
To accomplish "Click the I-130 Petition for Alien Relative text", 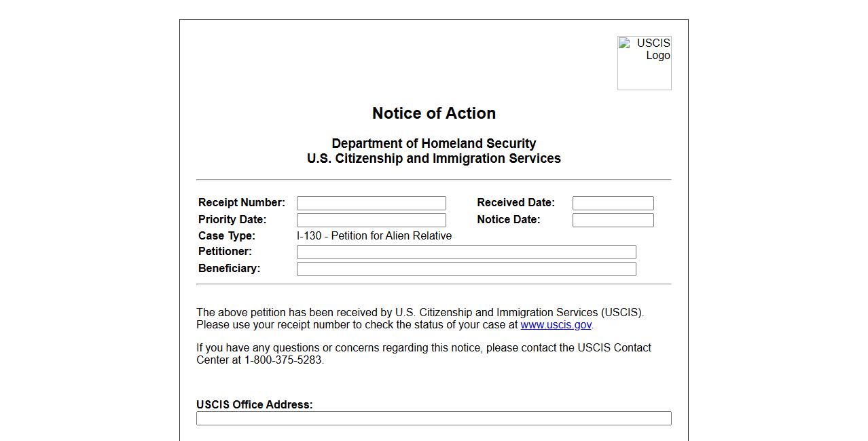I will 374,236.
